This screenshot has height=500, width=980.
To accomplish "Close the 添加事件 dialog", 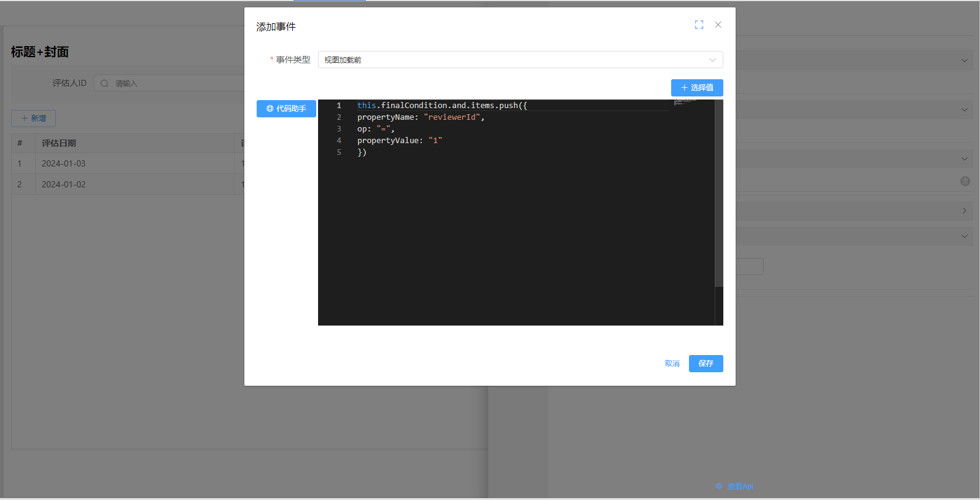I will coord(718,25).
